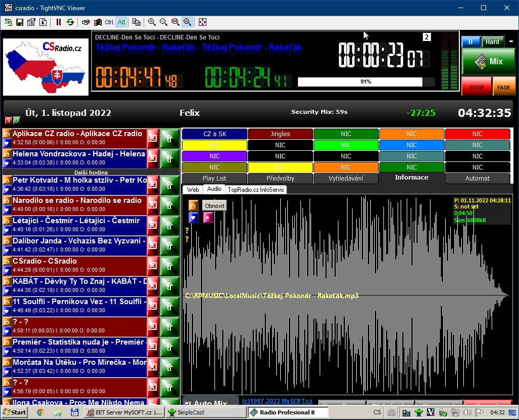Zoom out the remote view
This screenshot has height=420, width=519.
pos(163,22)
